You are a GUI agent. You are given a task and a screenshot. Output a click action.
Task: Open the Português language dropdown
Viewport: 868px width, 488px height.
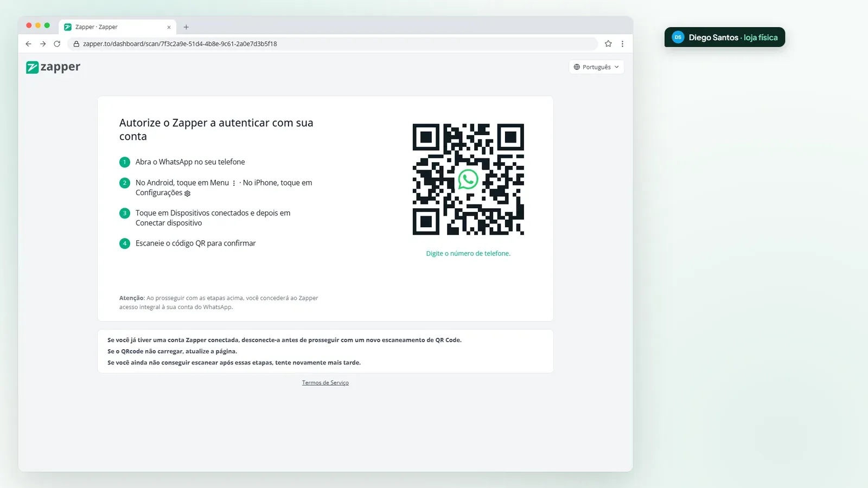tap(596, 67)
